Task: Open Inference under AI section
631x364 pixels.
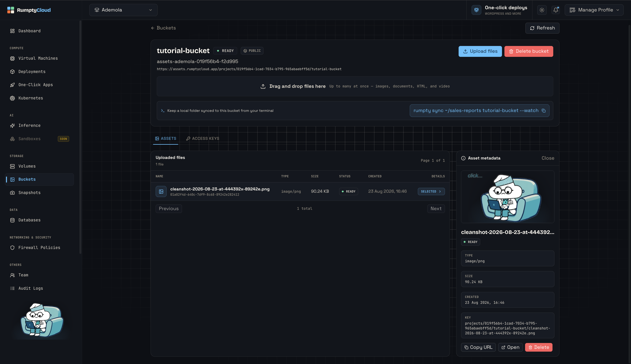Action: [x=39, y=126]
